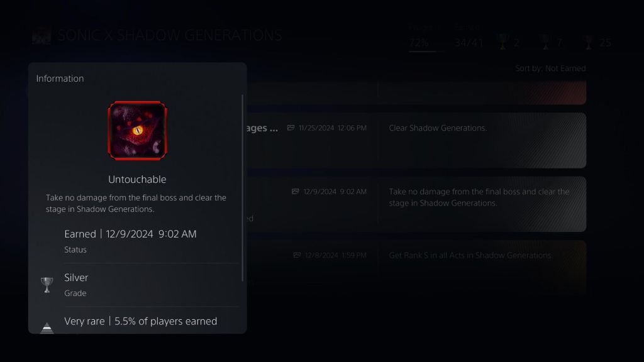Click screenshot icon beside 12/8/2024 1:59 PM

[297, 255]
